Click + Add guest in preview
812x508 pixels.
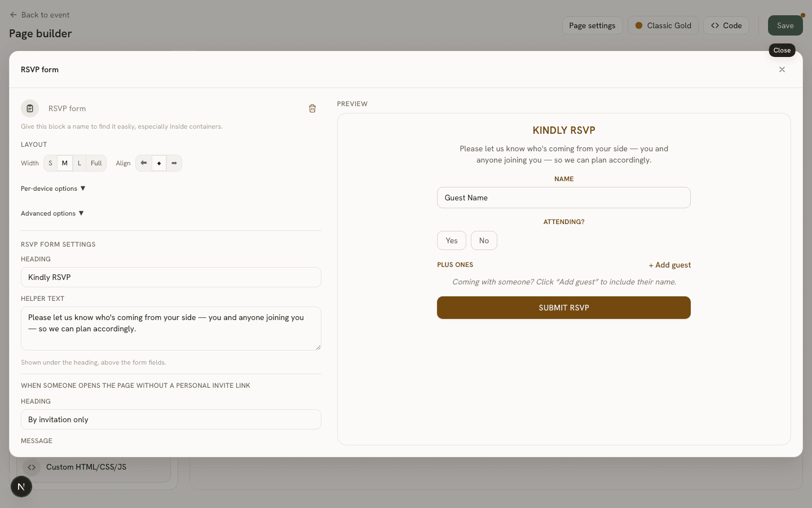[x=669, y=265]
